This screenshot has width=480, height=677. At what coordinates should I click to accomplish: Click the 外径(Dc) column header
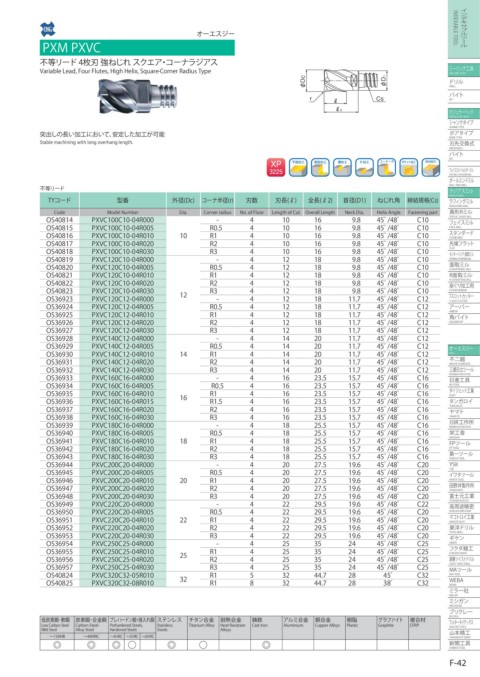tap(183, 201)
